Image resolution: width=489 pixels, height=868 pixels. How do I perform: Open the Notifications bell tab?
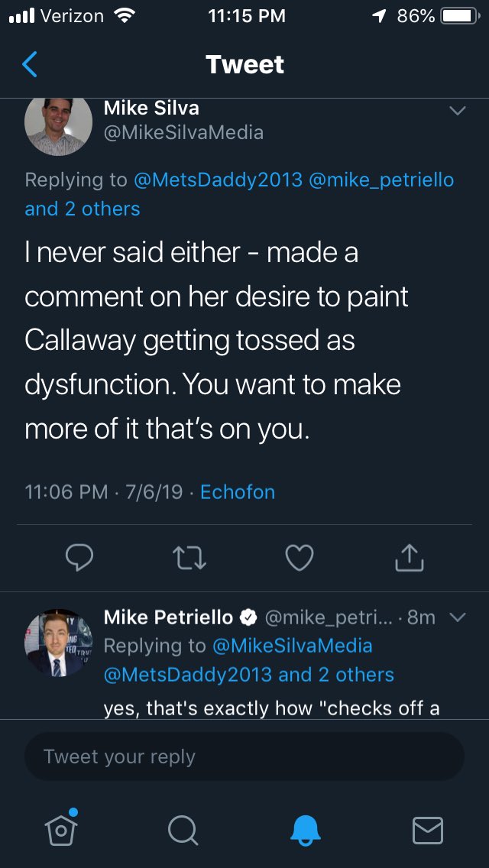pos(306,830)
